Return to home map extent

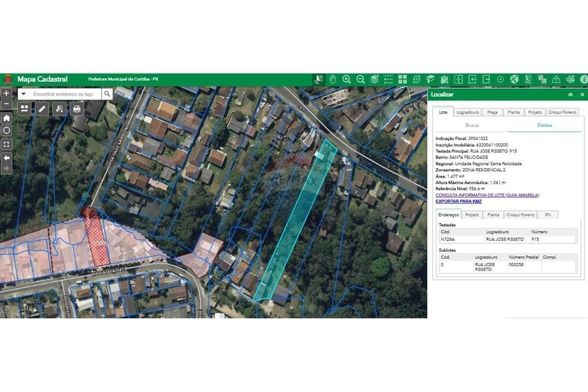6,118
